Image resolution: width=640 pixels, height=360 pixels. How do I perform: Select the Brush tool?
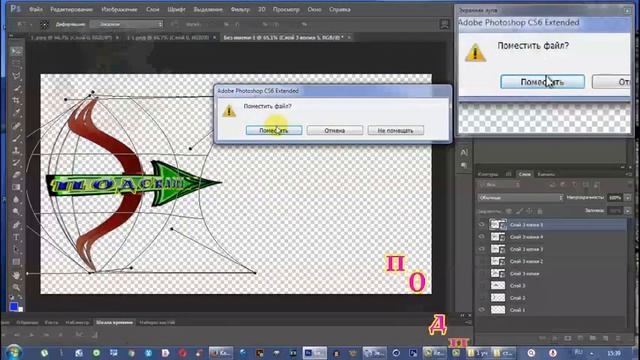[x=16, y=138]
